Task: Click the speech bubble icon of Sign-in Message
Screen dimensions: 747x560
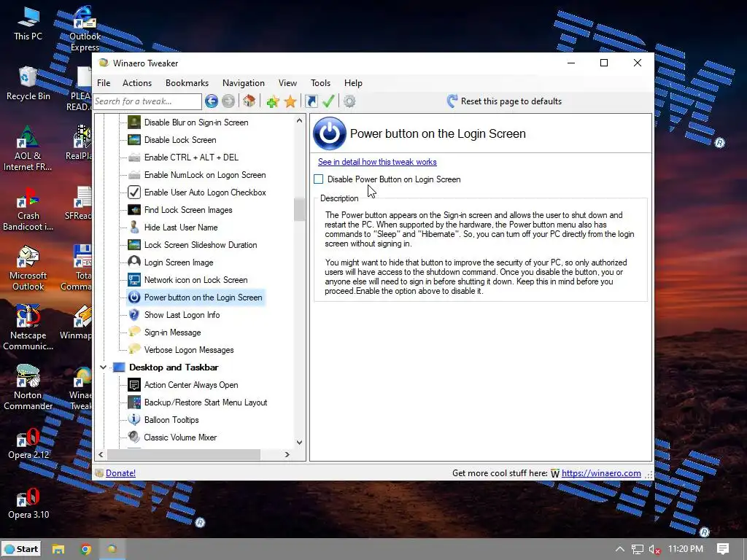Action: (x=134, y=332)
